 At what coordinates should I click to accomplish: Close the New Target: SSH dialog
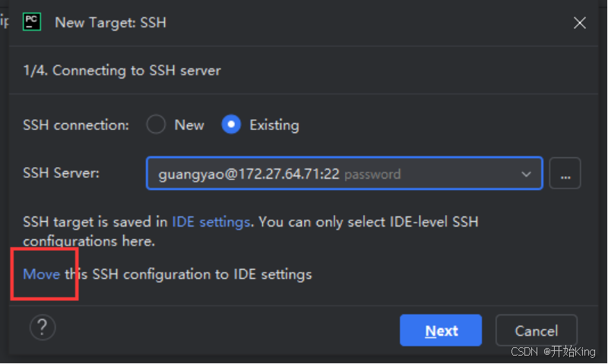tap(580, 23)
